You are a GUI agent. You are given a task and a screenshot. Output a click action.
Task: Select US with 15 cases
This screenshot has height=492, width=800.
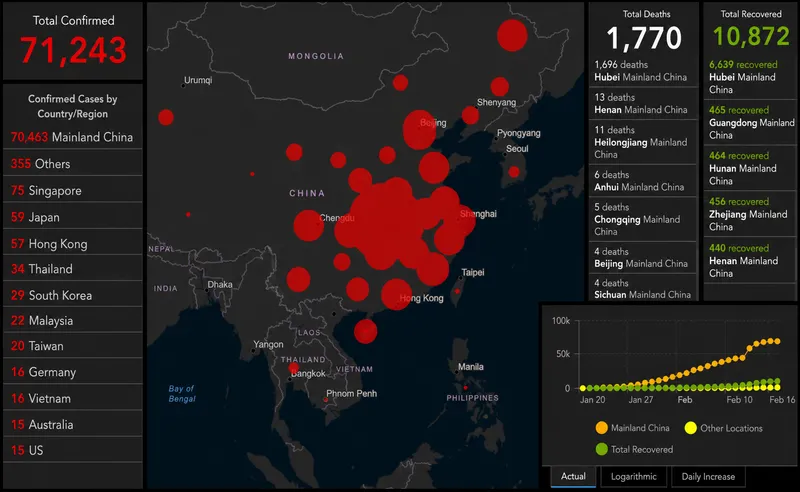pyautogui.click(x=72, y=450)
